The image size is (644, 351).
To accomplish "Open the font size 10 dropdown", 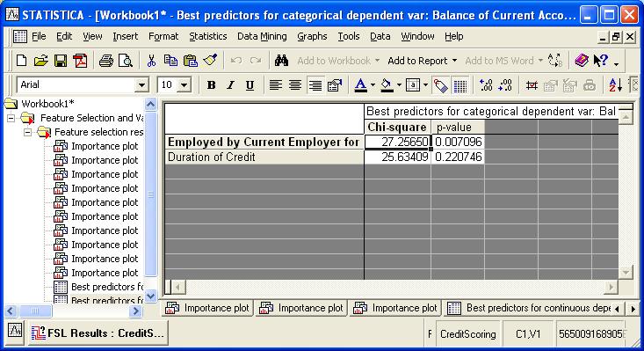I will click(185, 85).
